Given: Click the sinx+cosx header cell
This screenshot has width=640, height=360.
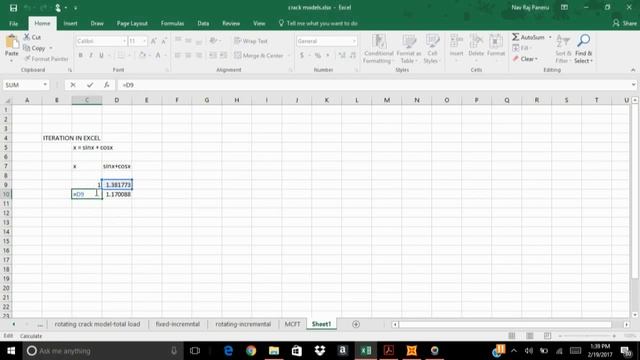Looking at the screenshot, I should pyautogui.click(x=117, y=166).
